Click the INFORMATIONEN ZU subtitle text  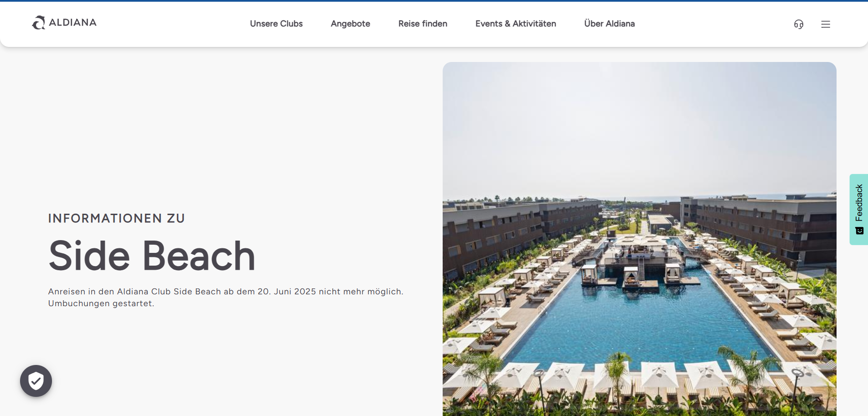coord(117,218)
